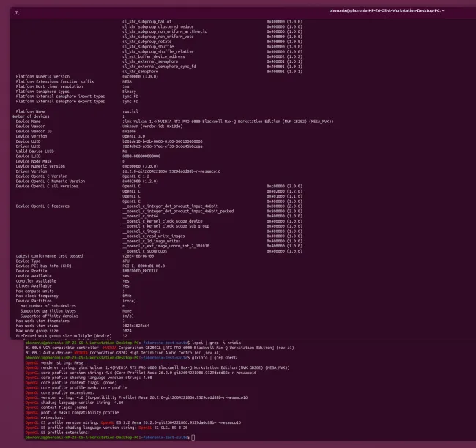Select '__opencl_c_kernel_clock_scope_device' text
The image size is (476, 448).
coord(163,221)
